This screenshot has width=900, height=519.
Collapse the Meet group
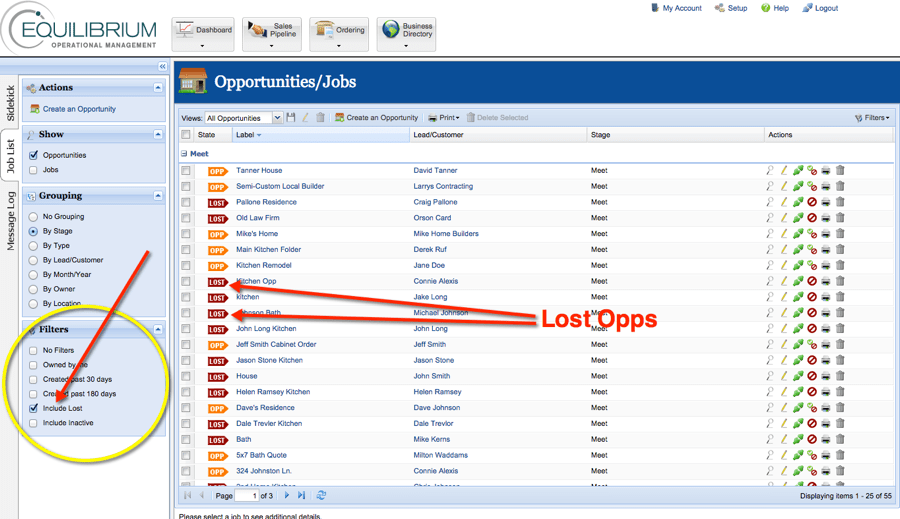click(184, 154)
